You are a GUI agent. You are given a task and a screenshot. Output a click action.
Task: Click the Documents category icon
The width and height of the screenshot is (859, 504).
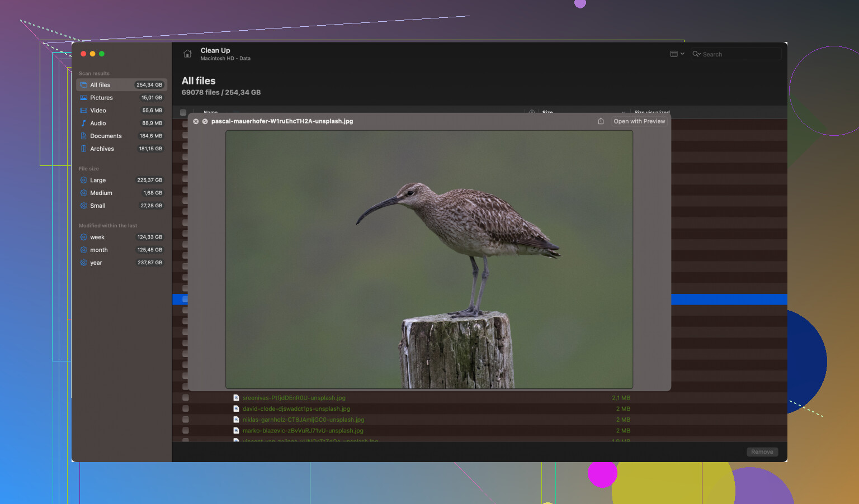click(x=83, y=136)
